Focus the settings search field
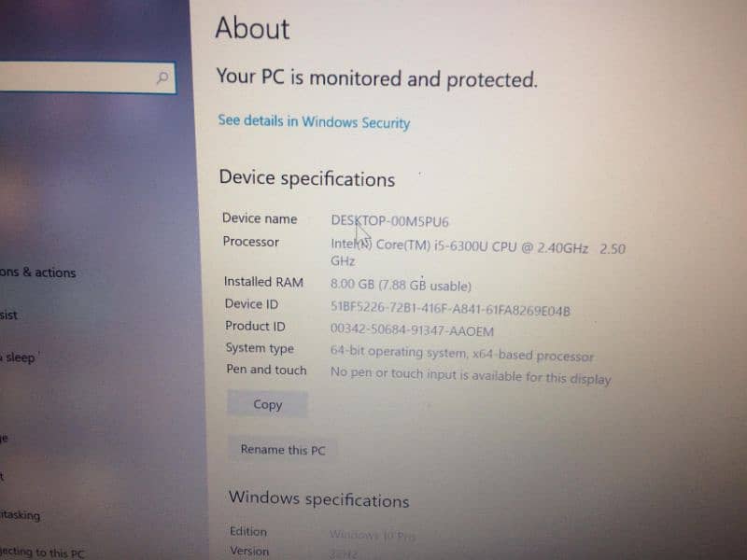This screenshot has width=747, height=560. 87,77
